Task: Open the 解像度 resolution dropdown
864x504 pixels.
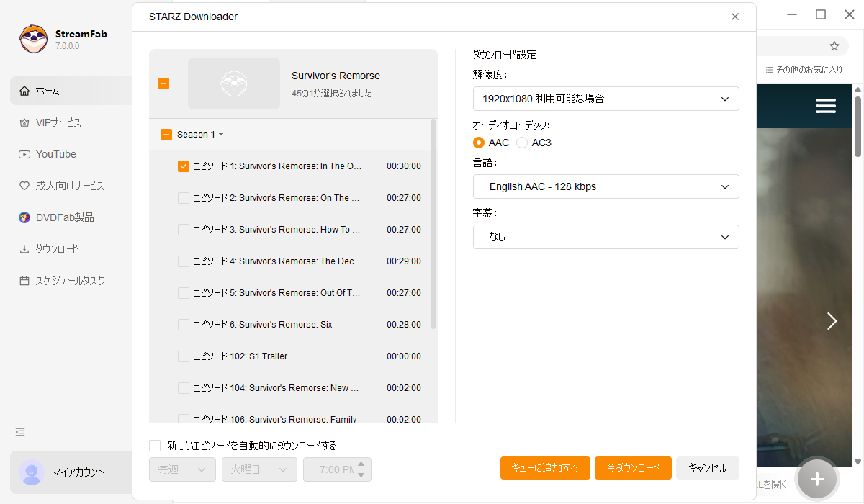Action: (606, 99)
